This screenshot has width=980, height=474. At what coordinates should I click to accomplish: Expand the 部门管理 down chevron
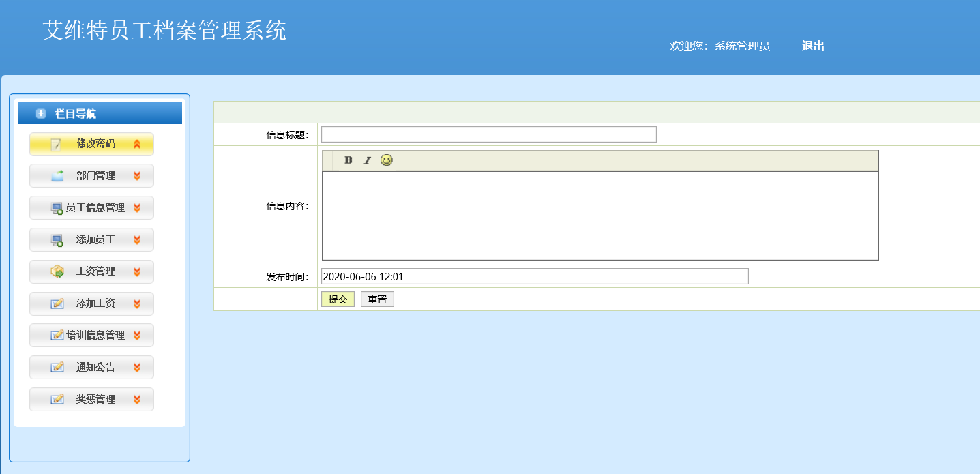click(x=137, y=176)
